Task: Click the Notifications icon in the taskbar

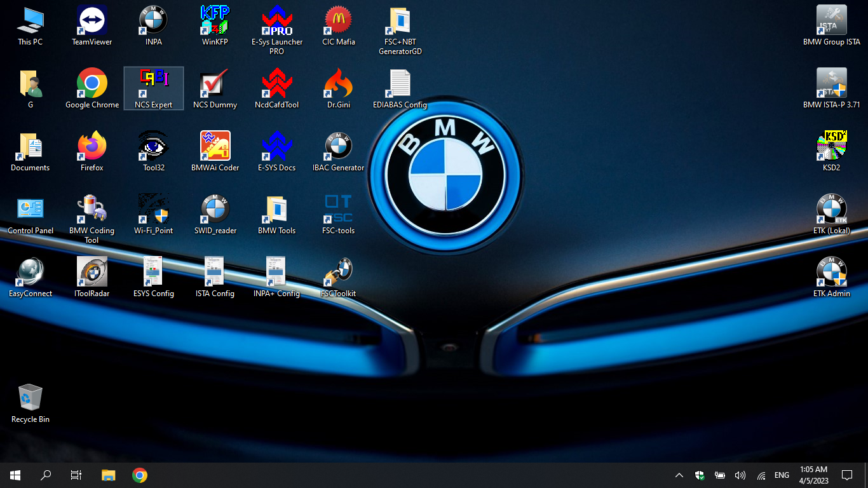Action: coord(848,475)
